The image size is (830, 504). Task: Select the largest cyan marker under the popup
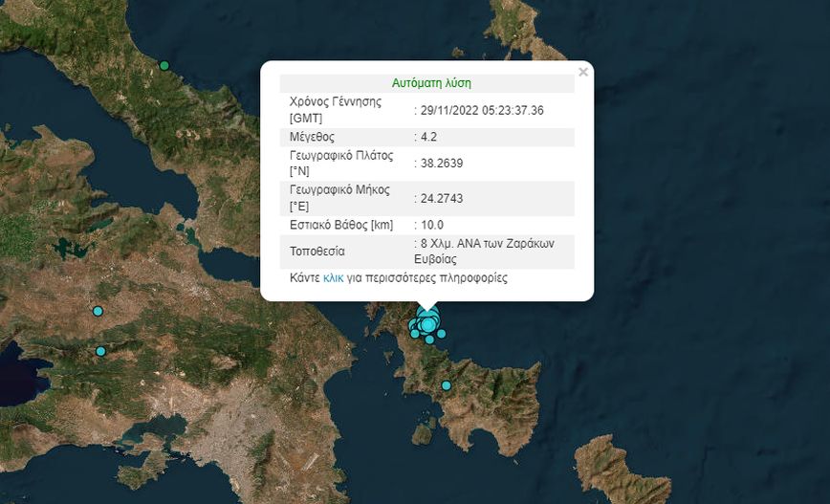(428, 324)
